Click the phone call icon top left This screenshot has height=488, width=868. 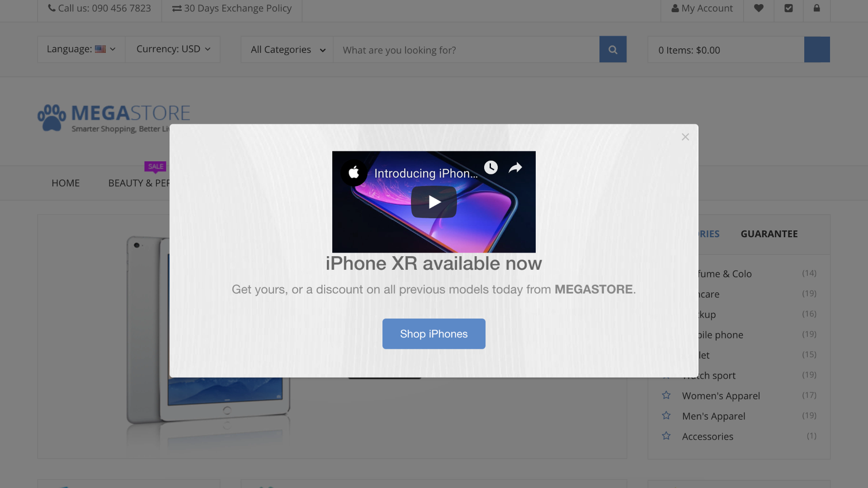coord(51,8)
